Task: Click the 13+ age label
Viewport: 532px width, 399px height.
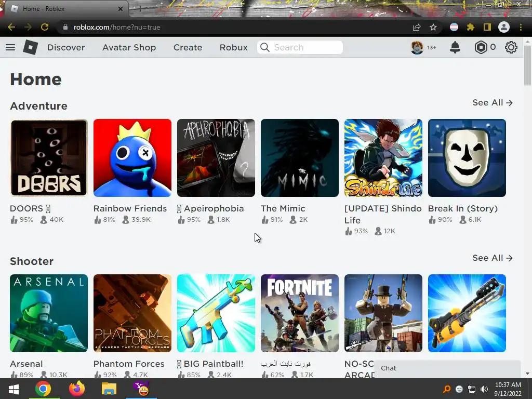Action: click(x=431, y=47)
